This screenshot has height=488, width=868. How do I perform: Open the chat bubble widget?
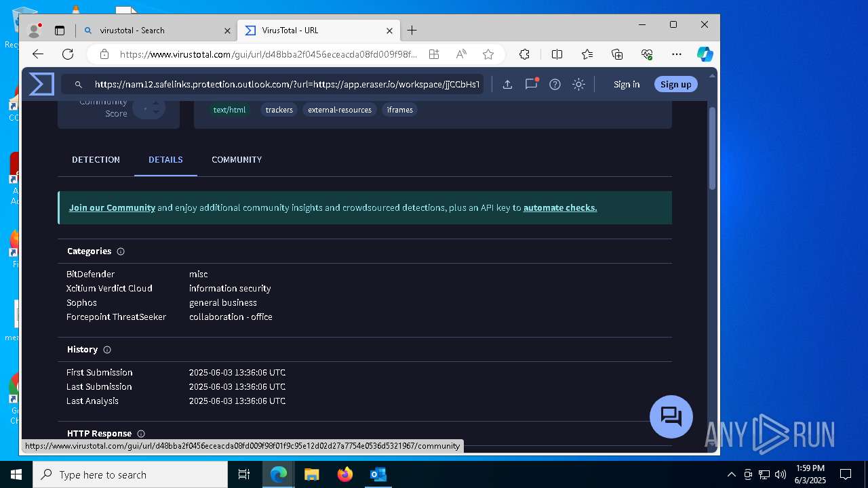(x=671, y=416)
